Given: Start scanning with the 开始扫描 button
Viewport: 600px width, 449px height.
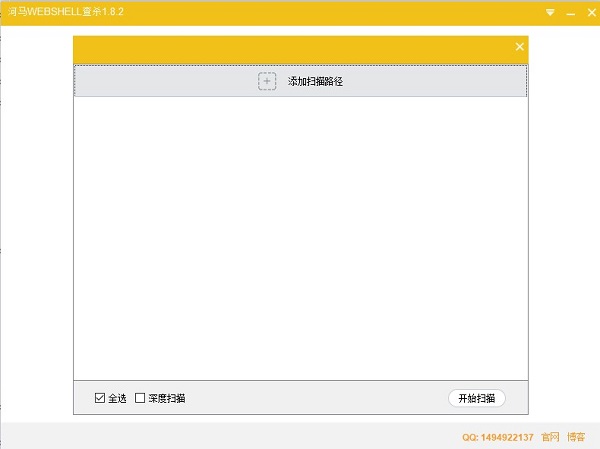Looking at the screenshot, I should coord(476,398).
